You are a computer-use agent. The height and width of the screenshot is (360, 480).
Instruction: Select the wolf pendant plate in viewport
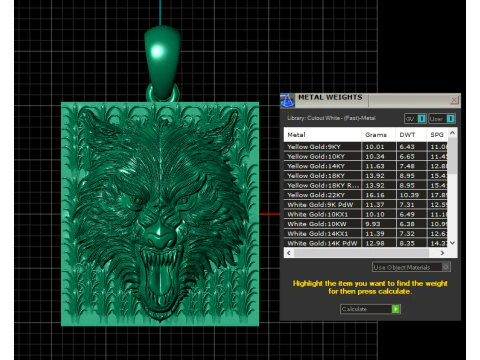pos(160,214)
